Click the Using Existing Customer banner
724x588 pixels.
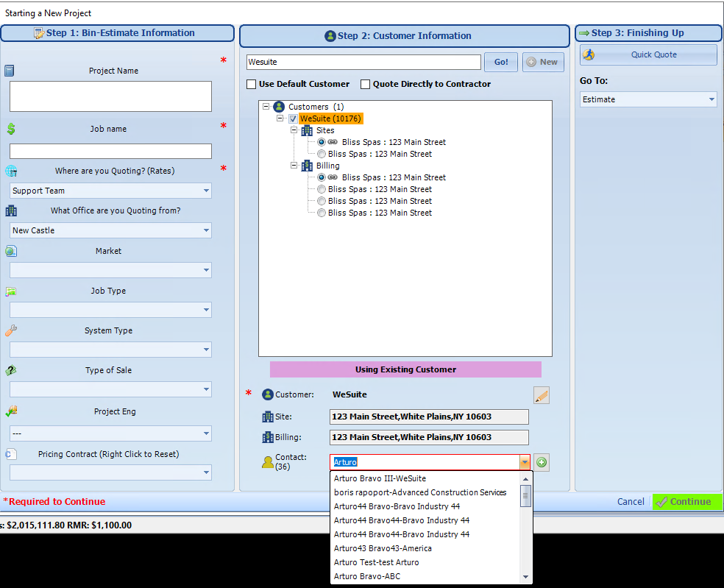pos(405,369)
